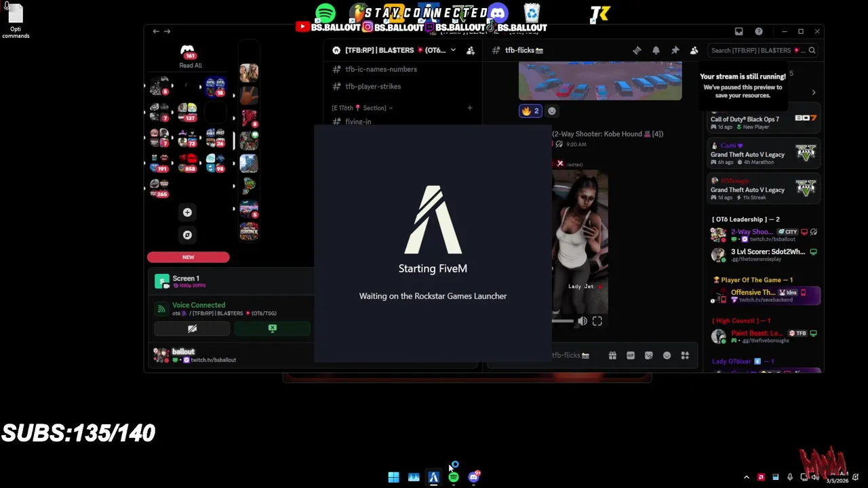Open Cami Grand Theft Auto V activity card
The width and height of the screenshot is (868, 488).
coord(763,154)
